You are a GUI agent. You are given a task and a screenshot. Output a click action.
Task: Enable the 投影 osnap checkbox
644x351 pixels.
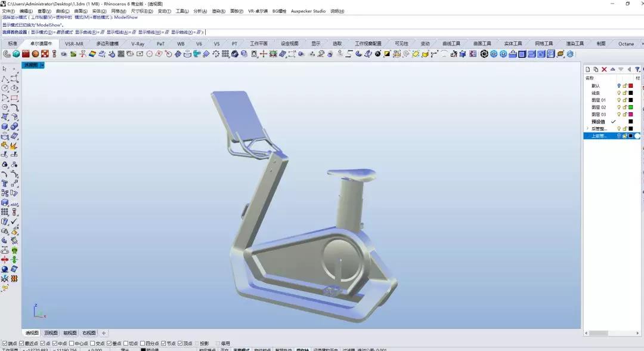197,343
